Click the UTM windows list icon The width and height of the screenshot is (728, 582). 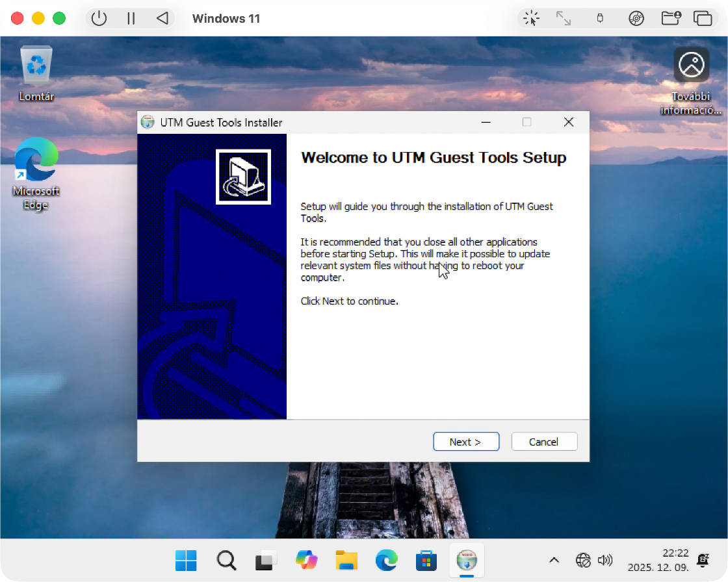[703, 18]
